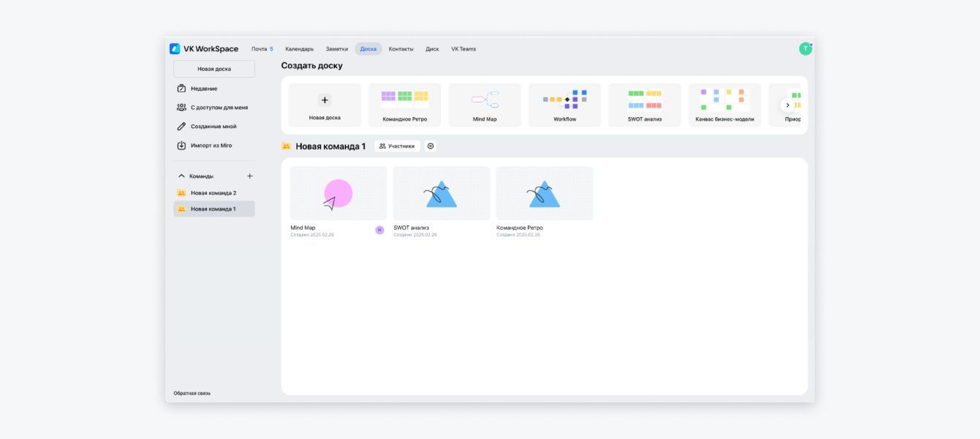Viewport: 980px width, 439px height.
Task: Open the Mail tab
Action: point(261,49)
